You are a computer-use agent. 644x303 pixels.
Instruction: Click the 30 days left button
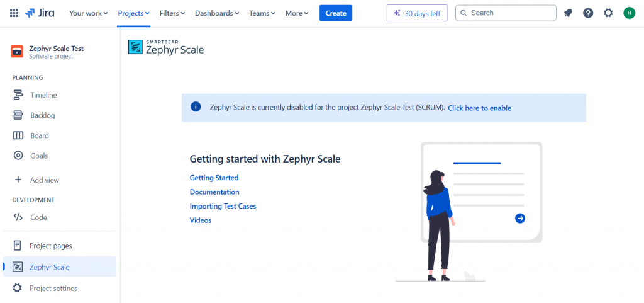417,13
